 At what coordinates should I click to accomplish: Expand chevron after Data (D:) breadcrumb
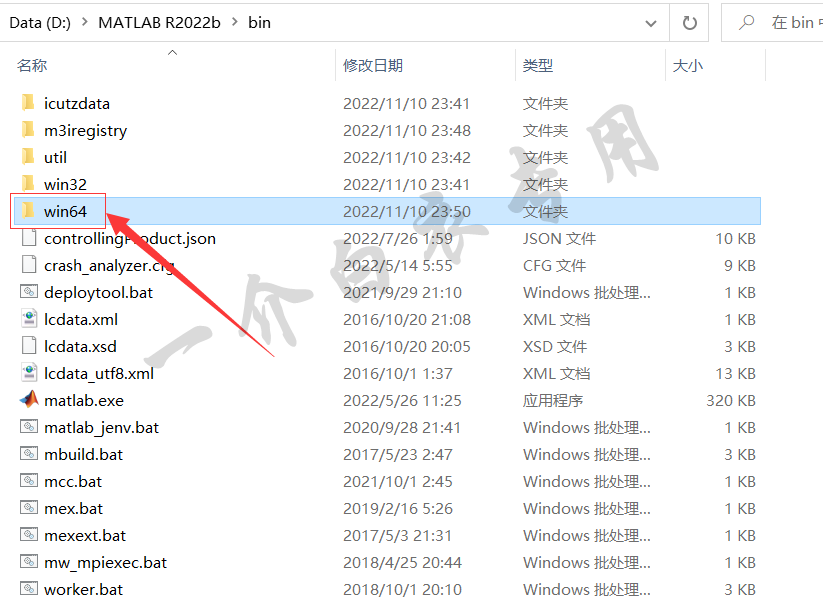pyautogui.click(x=85, y=23)
